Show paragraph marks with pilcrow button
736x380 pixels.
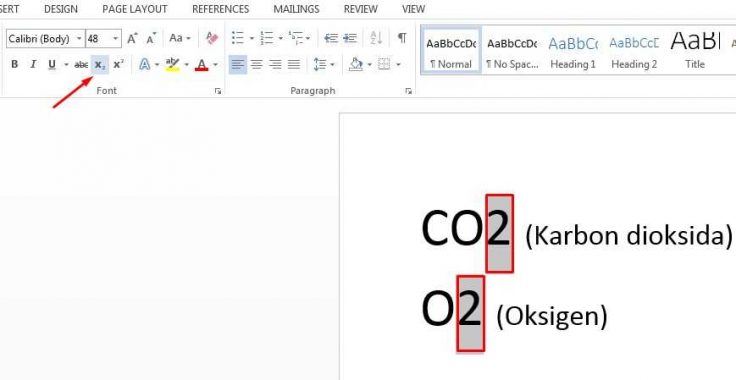click(402, 38)
